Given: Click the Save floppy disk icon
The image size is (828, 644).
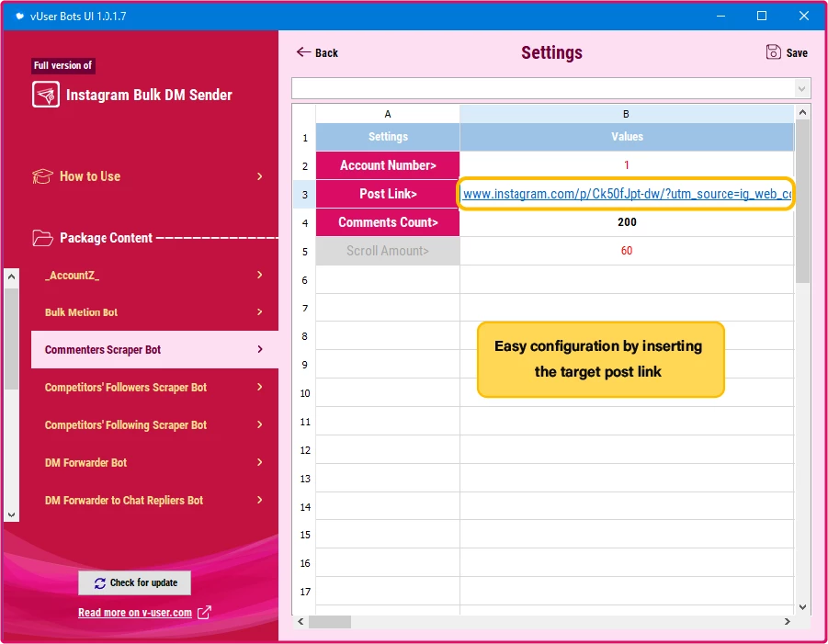Looking at the screenshot, I should pos(773,52).
